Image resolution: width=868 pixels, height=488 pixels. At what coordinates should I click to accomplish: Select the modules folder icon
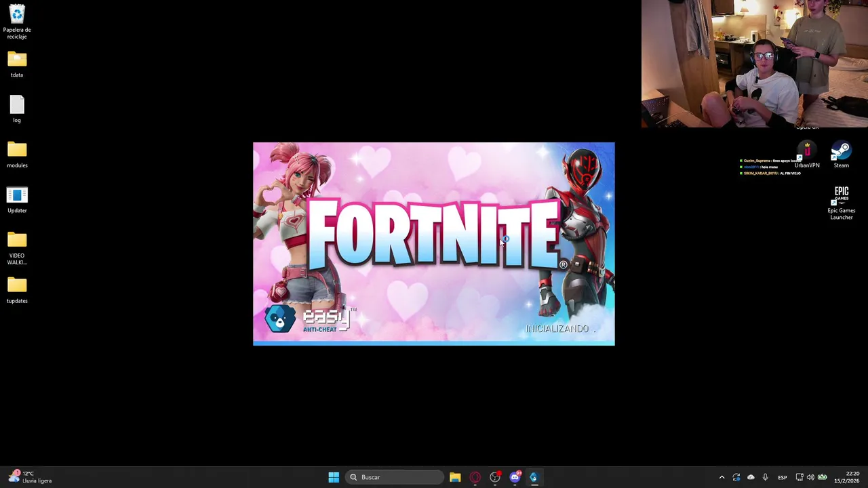pyautogui.click(x=17, y=155)
